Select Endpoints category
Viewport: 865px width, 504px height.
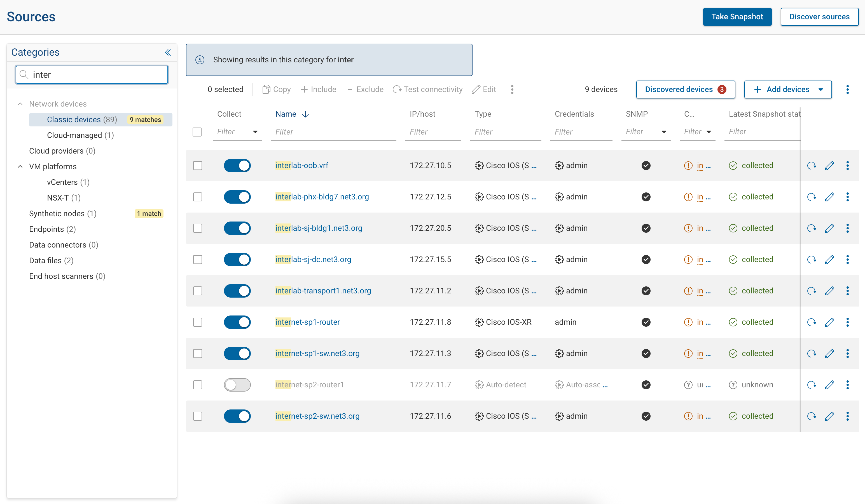pos(53,229)
